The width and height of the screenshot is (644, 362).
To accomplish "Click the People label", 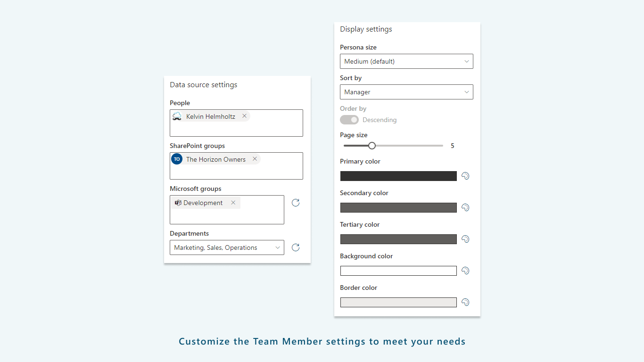I will (180, 103).
